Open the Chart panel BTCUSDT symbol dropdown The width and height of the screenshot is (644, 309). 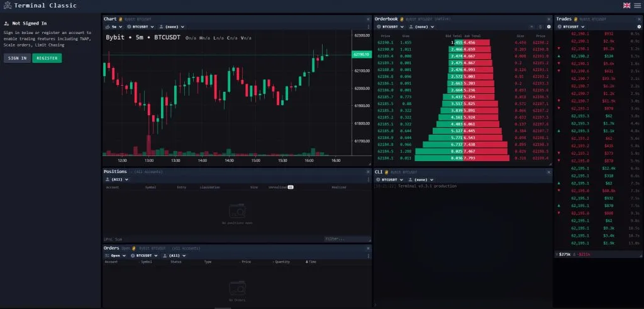point(140,26)
